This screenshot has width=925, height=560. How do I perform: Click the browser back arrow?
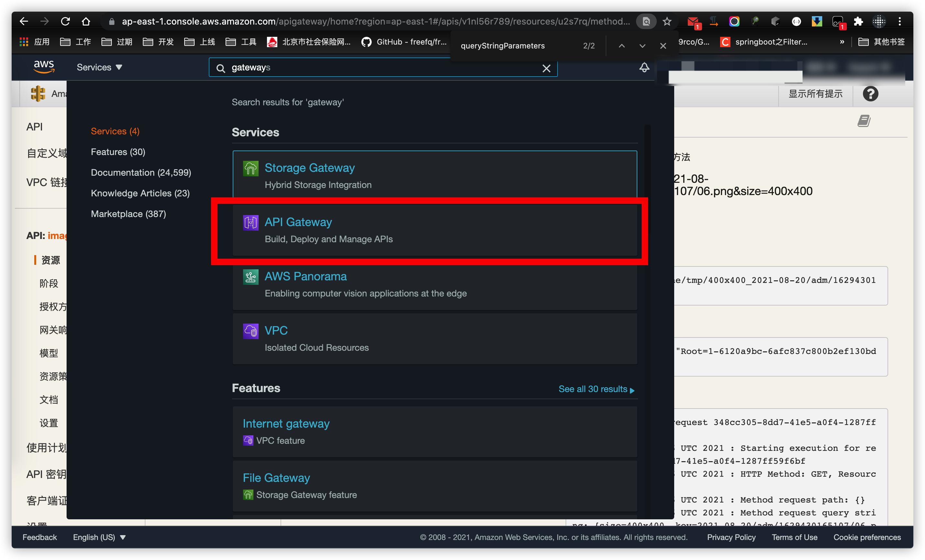(x=24, y=21)
